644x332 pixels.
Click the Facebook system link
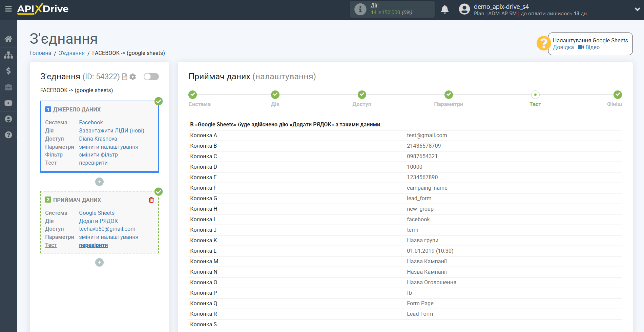[91, 122]
